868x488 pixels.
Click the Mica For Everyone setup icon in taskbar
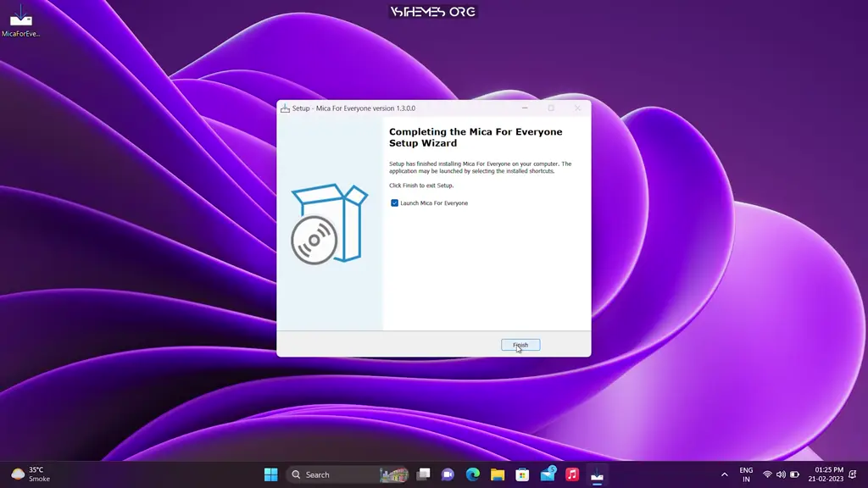pyautogui.click(x=596, y=474)
